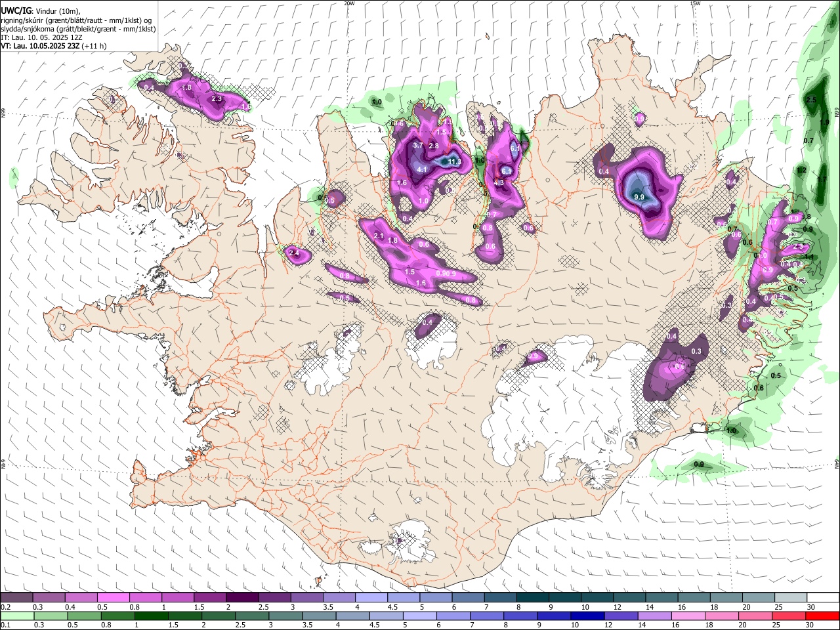The height and width of the screenshot is (630, 840).
Task: Pick the pale green 0.1 rain legend swatch
Action: 17,616
